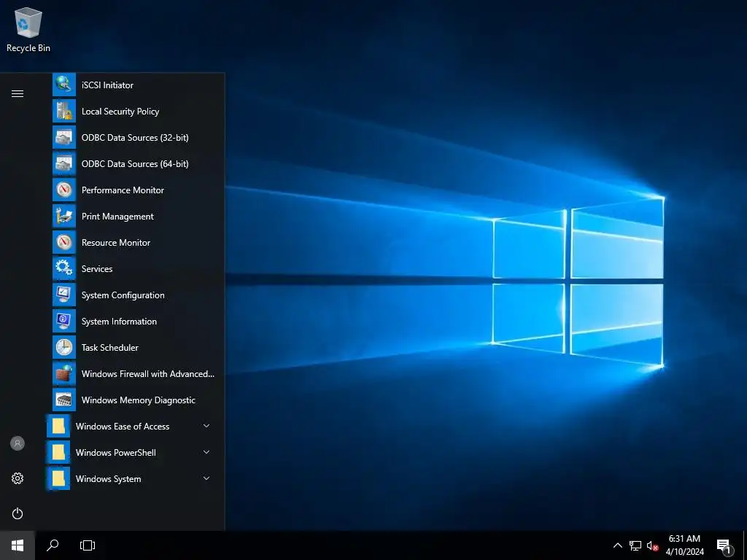Launch Local Security Policy icon
The height and width of the screenshot is (560, 747).
[x=64, y=111]
